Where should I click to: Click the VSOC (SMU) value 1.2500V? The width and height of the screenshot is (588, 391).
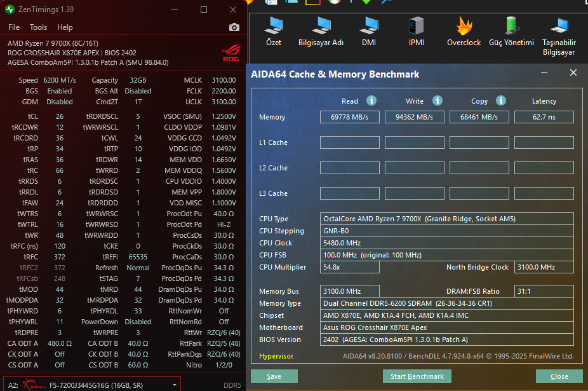[x=224, y=116]
